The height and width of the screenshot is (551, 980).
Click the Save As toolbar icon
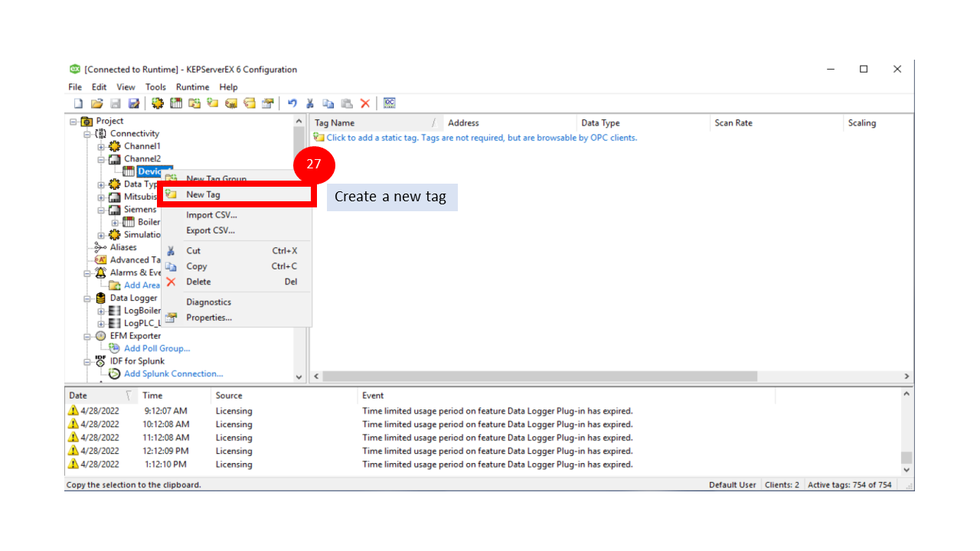pyautogui.click(x=133, y=103)
